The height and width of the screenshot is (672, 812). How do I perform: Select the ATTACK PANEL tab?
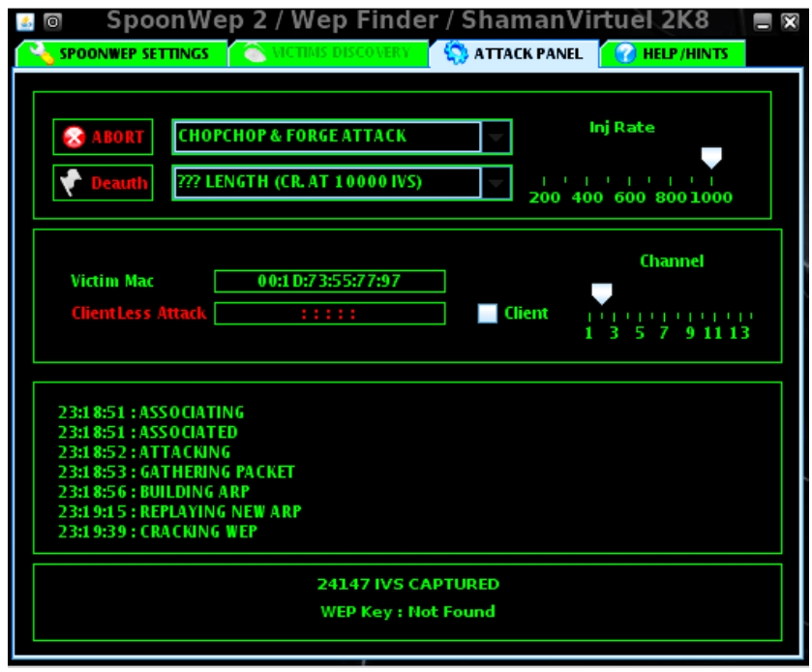coord(515,53)
